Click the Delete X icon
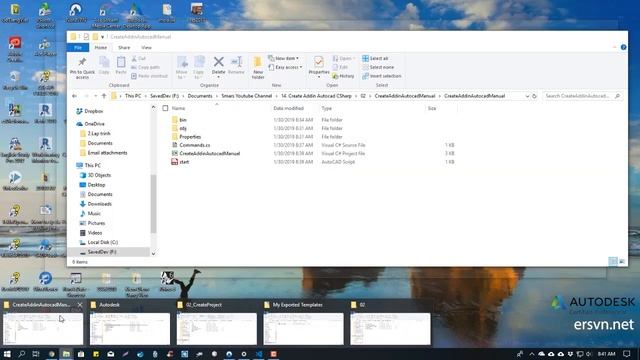Image resolution: width=640 pixels, height=360 pixels. point(218,62)
